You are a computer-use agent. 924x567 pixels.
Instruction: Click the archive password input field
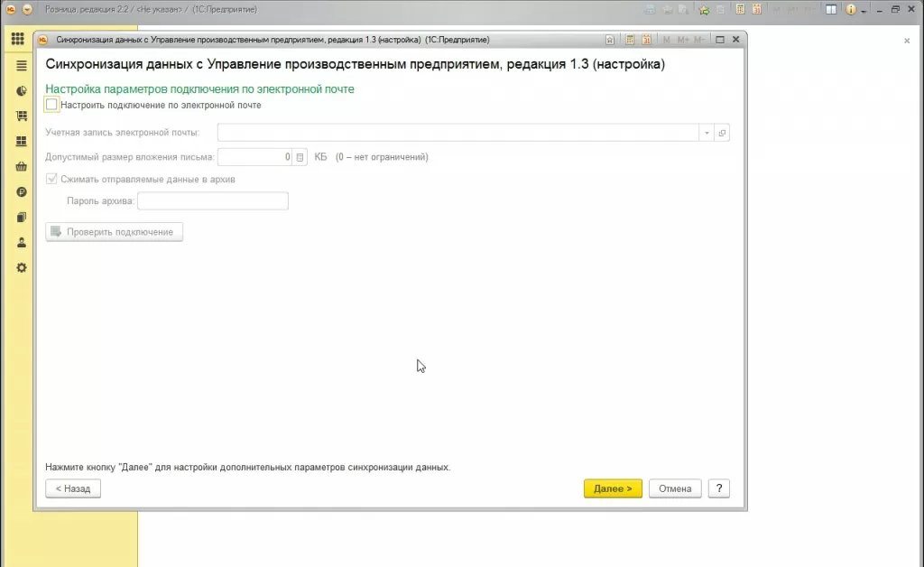(213, 201)
